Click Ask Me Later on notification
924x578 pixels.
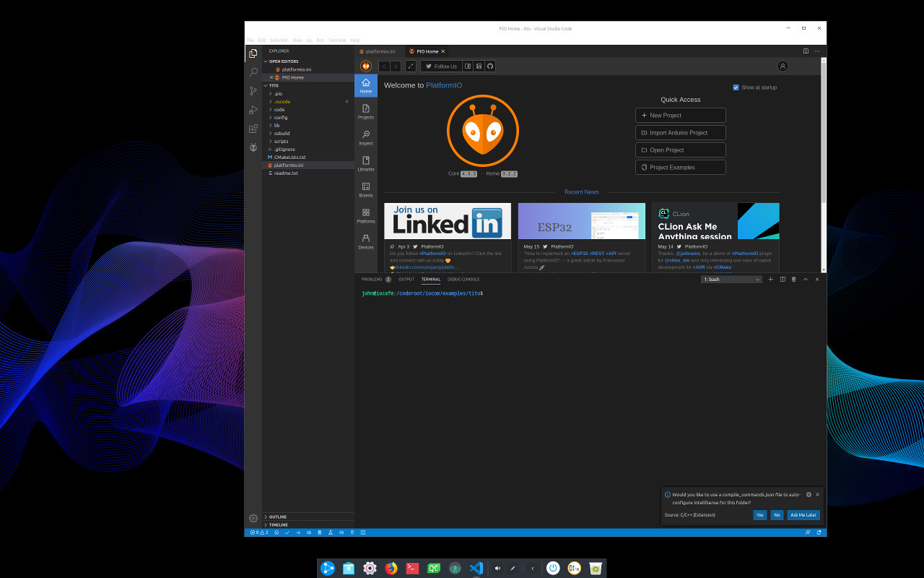tap(803, 515)
